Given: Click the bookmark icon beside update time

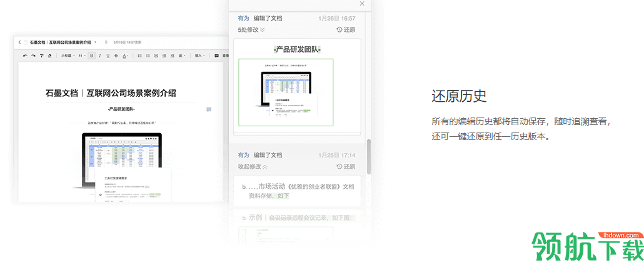Looking at the screenshot, I should tap(106, 42).
